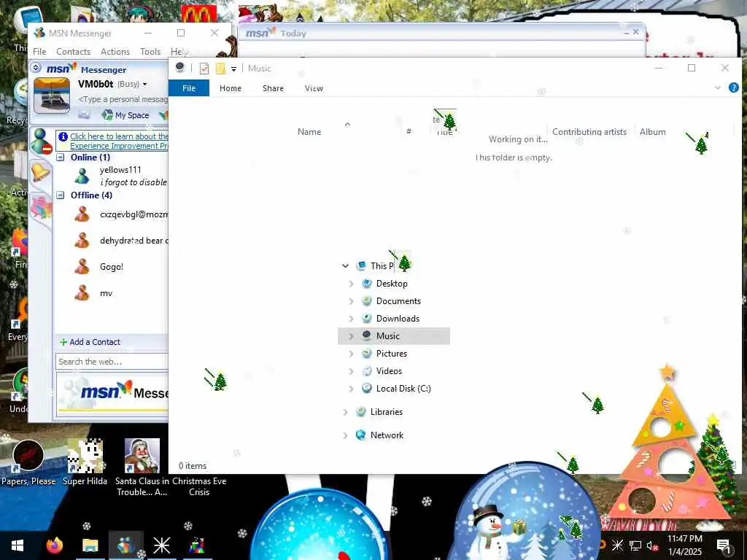
Task: Select Network in navigation tree
Action: point(387,435)
